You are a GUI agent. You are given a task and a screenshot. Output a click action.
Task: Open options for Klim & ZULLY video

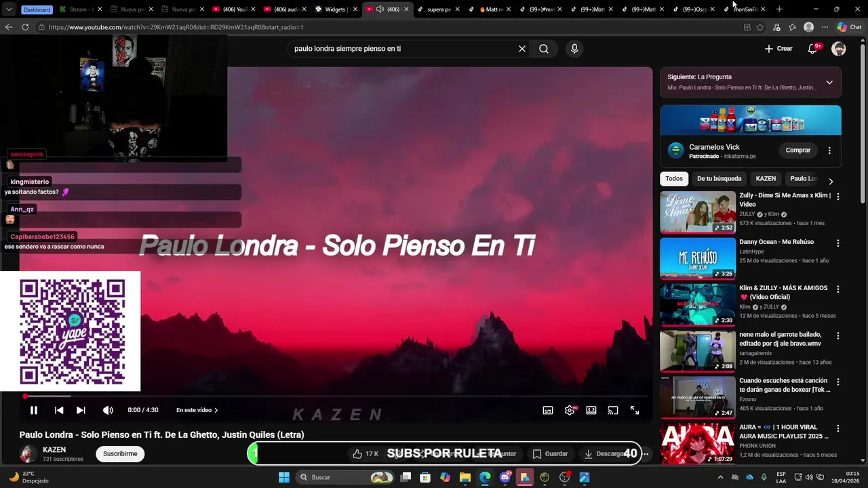tap(838, 289)
